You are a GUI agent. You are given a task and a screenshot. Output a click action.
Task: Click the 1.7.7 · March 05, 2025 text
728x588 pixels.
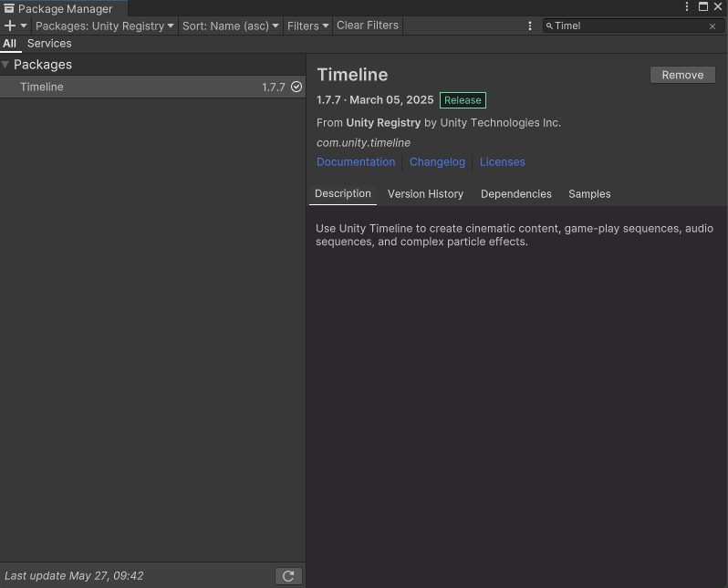[375, 99]
